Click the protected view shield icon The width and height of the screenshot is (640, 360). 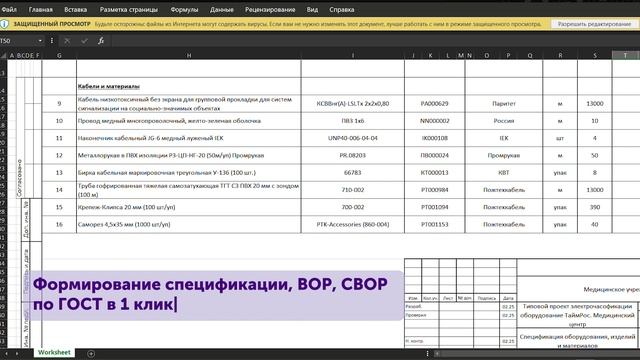pos(4,24)
